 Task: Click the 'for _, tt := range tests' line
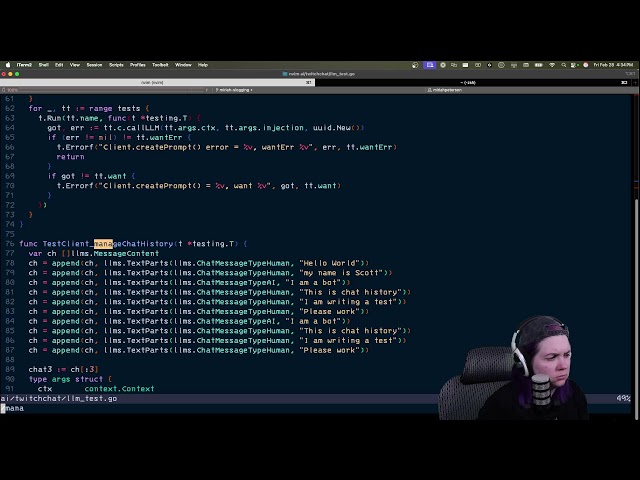coord(89,109)
